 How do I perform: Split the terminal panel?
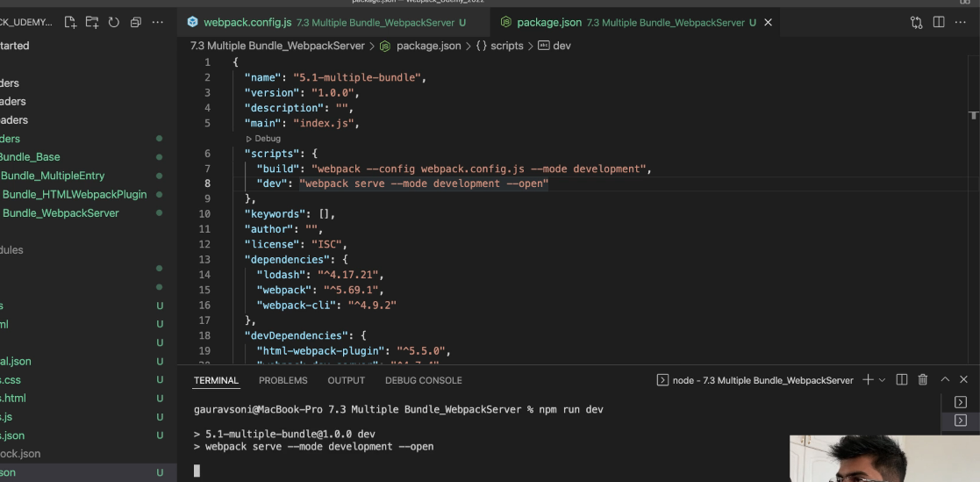click(x=901, y=379)
